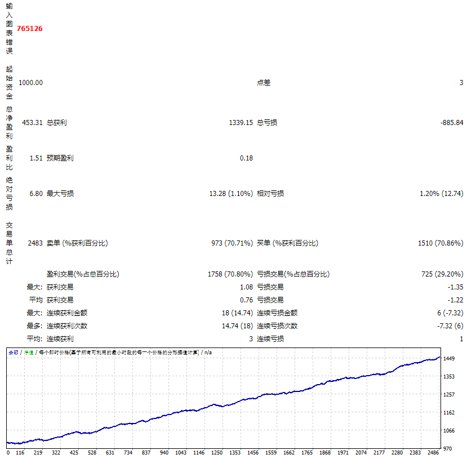Select the gross loss value -885.84
476x459 pixels.
452,123
